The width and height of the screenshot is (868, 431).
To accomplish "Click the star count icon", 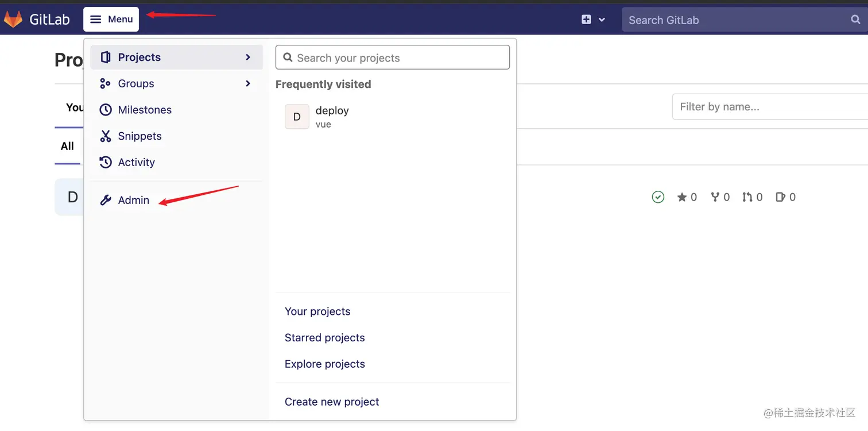I will [682, 197].
